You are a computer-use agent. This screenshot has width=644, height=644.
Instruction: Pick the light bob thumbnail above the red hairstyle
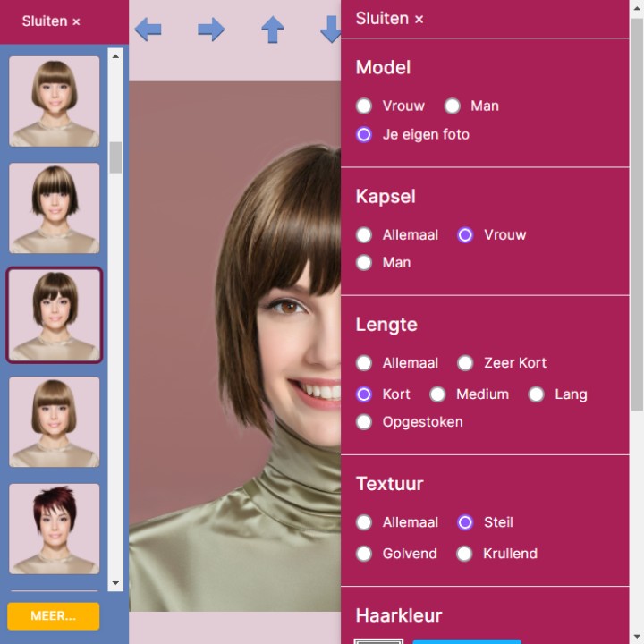point(55,422)
